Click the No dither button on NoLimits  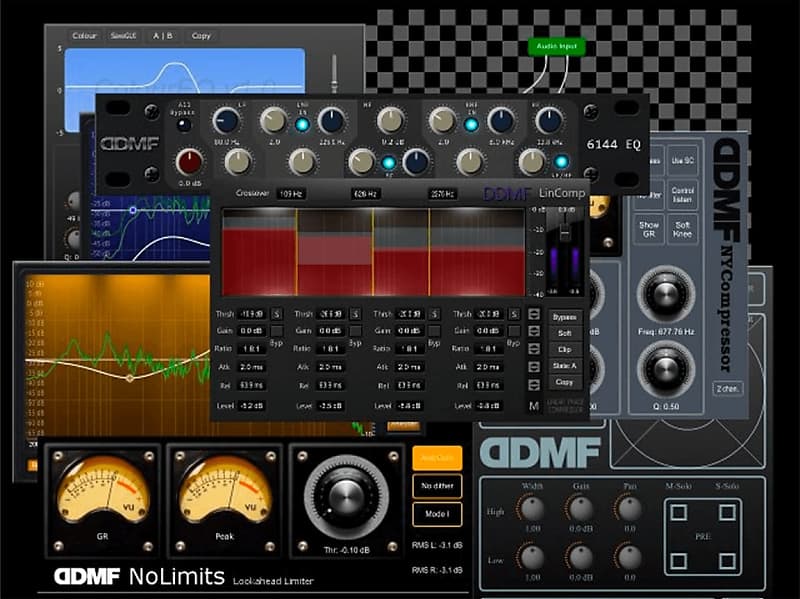tap(437, 486)
